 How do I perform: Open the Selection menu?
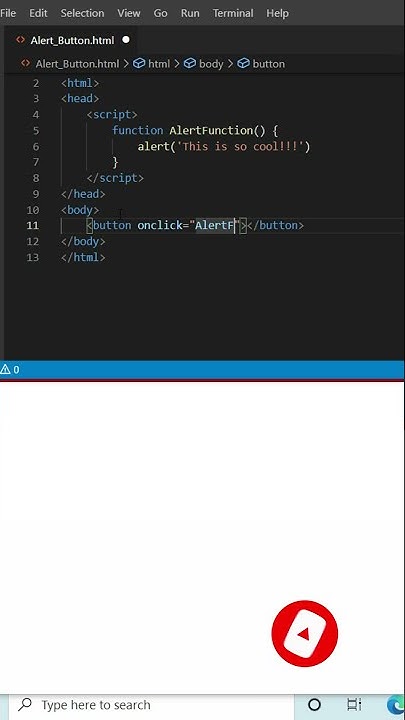(x=82, y=13)
